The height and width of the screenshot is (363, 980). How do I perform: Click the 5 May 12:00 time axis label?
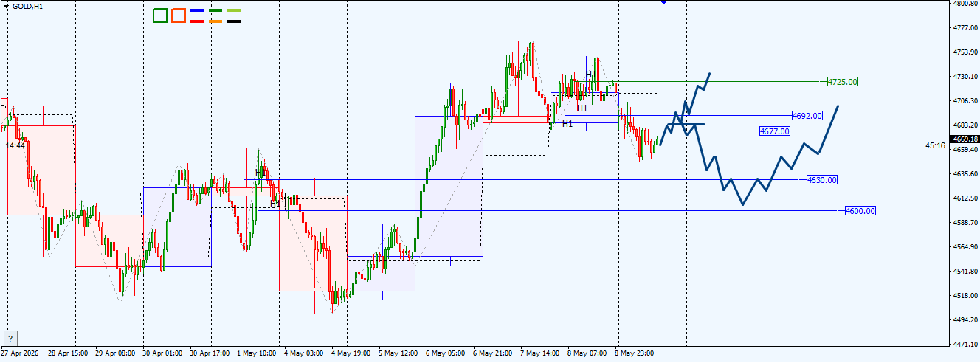pyautogui.click(x=398, y=353)
